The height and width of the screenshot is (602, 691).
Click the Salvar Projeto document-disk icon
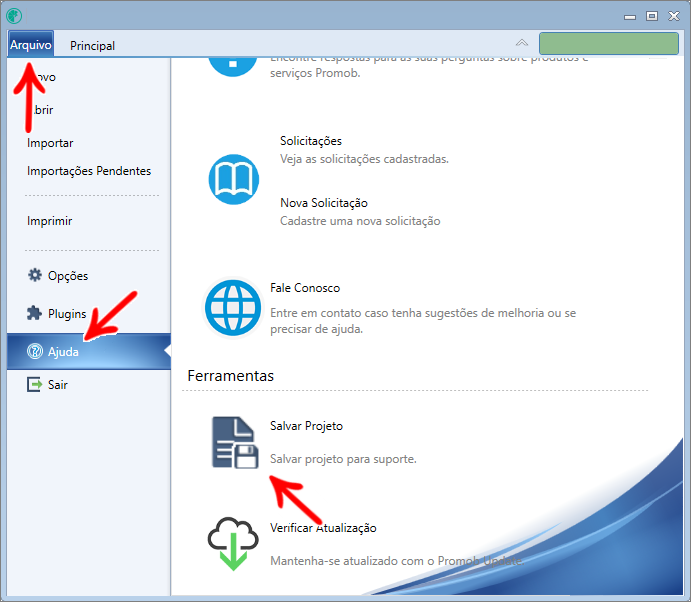[235, 442]
